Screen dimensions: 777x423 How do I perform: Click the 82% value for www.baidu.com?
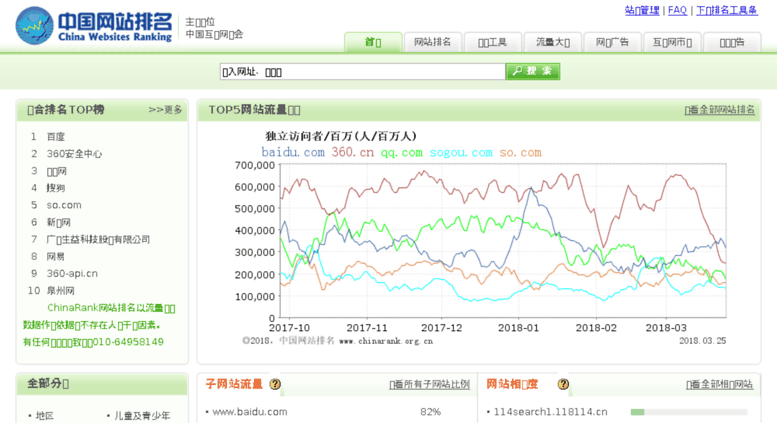click(430, 412)
